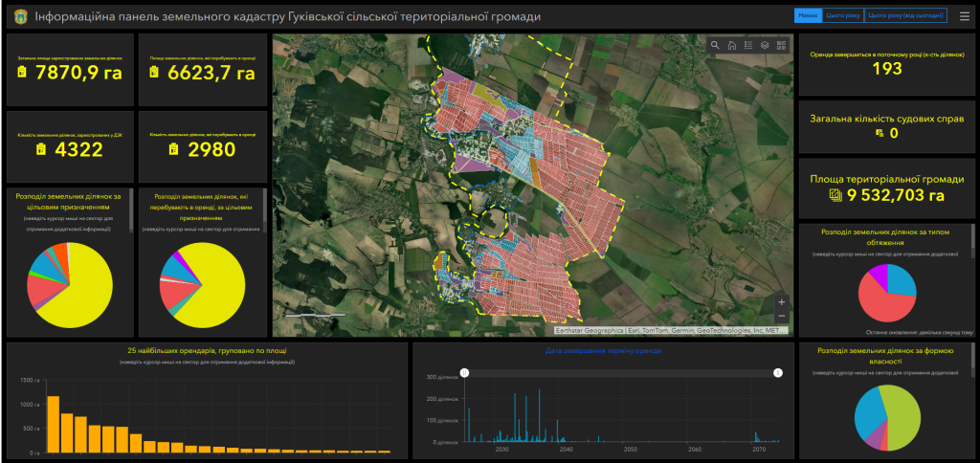Zoom out on the map
980x463 pixels.
pos(781,316)
